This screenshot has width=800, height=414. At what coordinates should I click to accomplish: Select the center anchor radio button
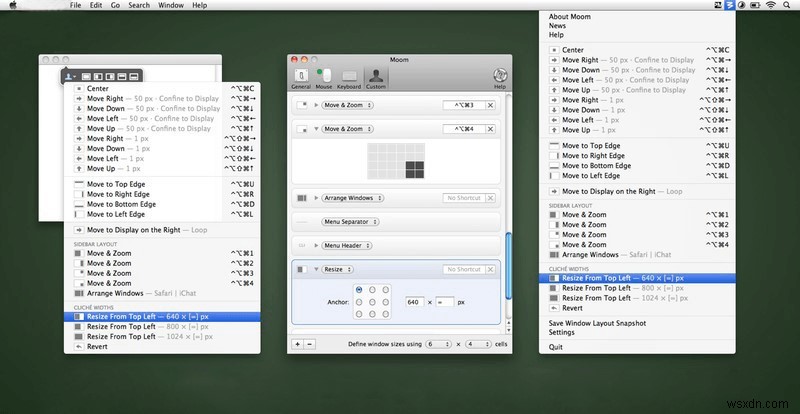[372, 301]
